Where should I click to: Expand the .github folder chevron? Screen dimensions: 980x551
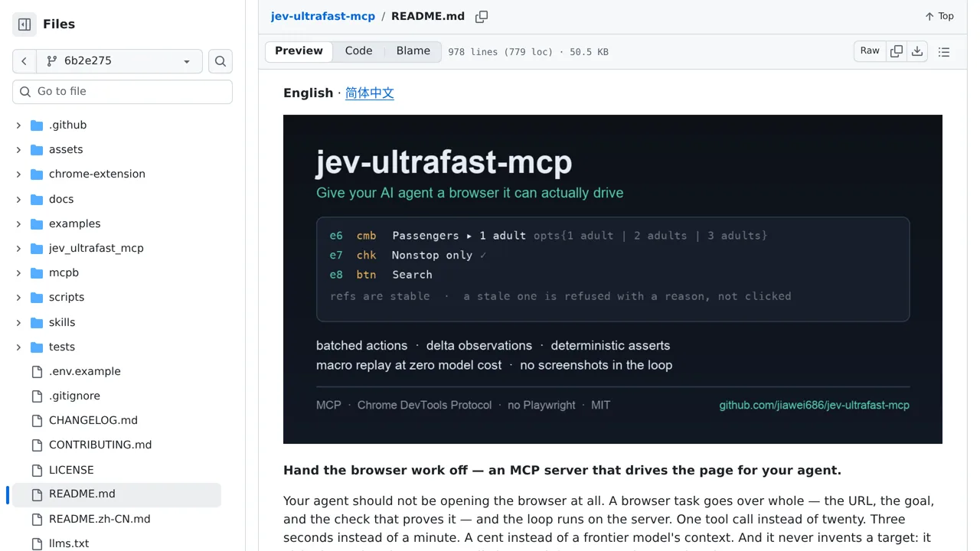point(18,126)
